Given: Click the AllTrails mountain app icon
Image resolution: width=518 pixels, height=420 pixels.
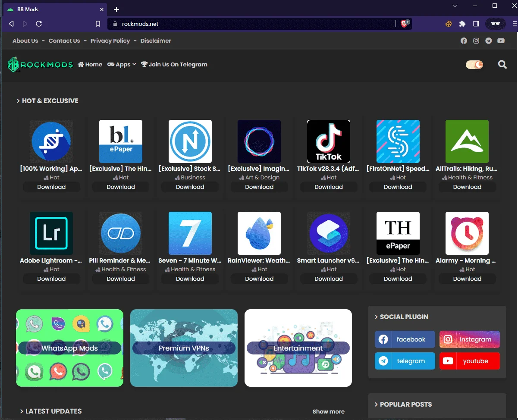Looking at the screenshot, I should [467, 141].
